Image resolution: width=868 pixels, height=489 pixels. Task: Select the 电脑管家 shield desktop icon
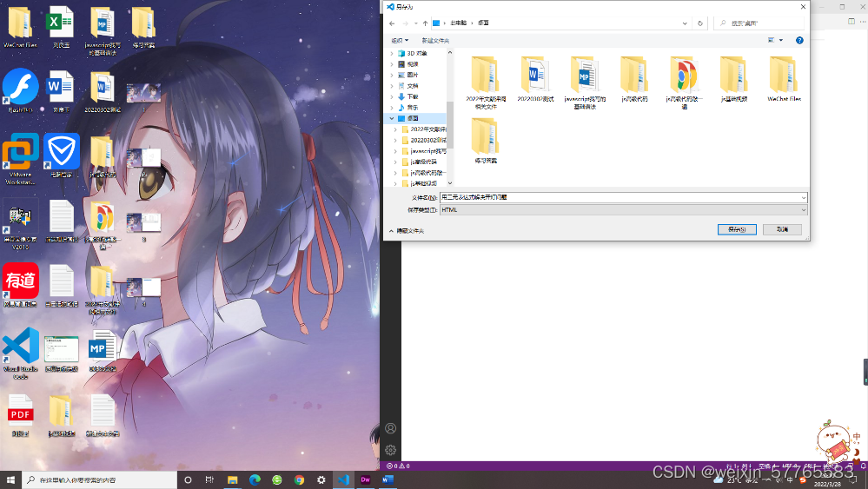[62, 155]
